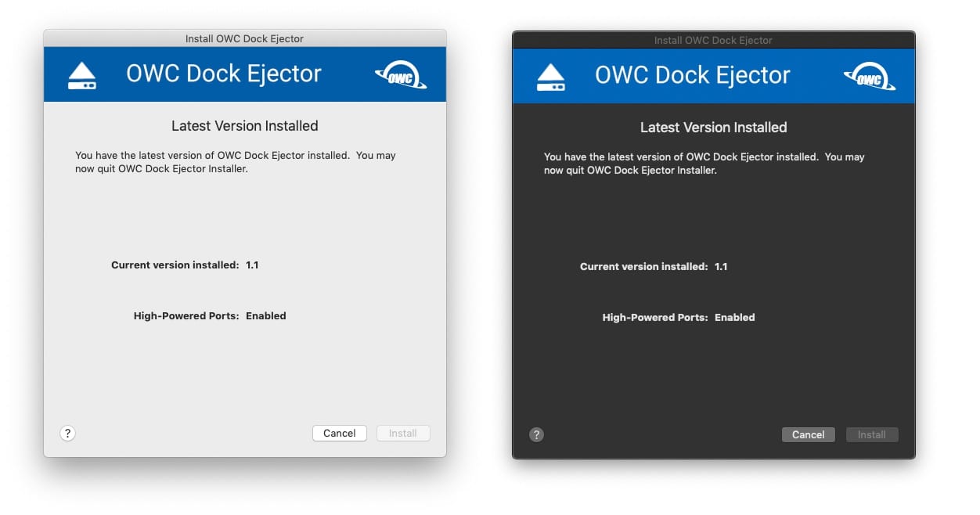Viewport: 980px width, 515px height.
Task: Select the 'OWC Dock Ejector' banner title in dark window
Action: (x=693, y=75)
